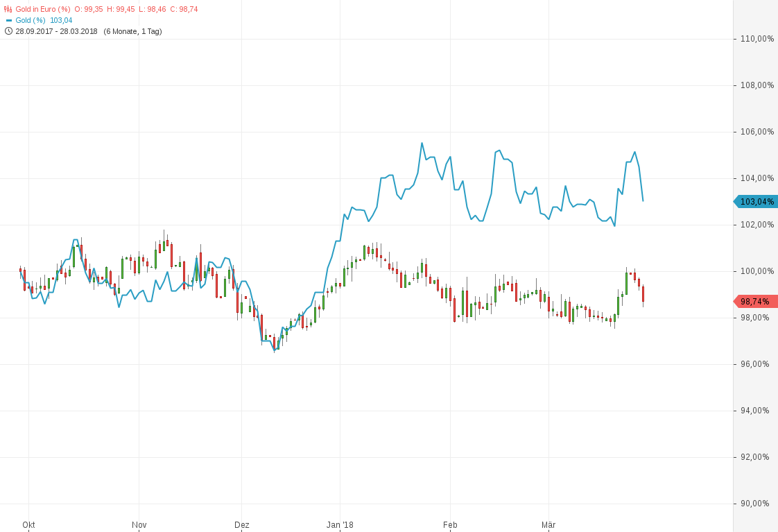The width and height of the screenshot is (778, 532).
Task: Click the lowest candlestick near the December dip
Action: pyautogui.click(x=275, y=343)
